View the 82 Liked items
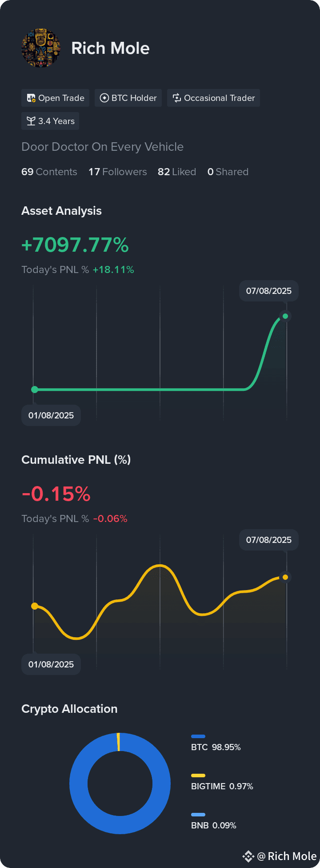This screenshot has width=320, height=868. click(177, 172)
